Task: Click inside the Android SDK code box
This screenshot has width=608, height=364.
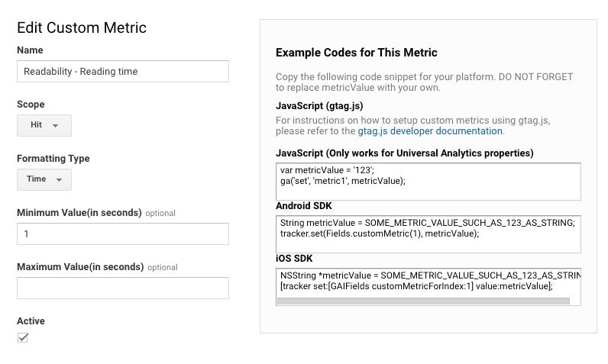Action: (428, 234)
